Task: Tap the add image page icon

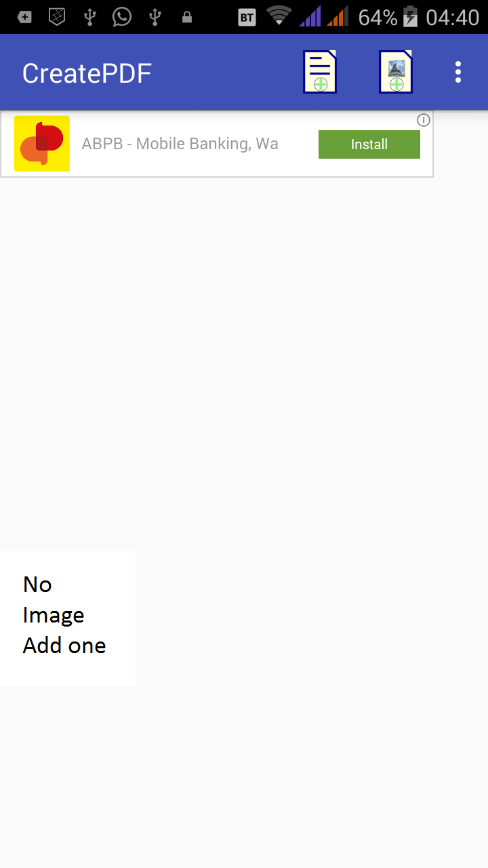Action: tap(396, 72)
